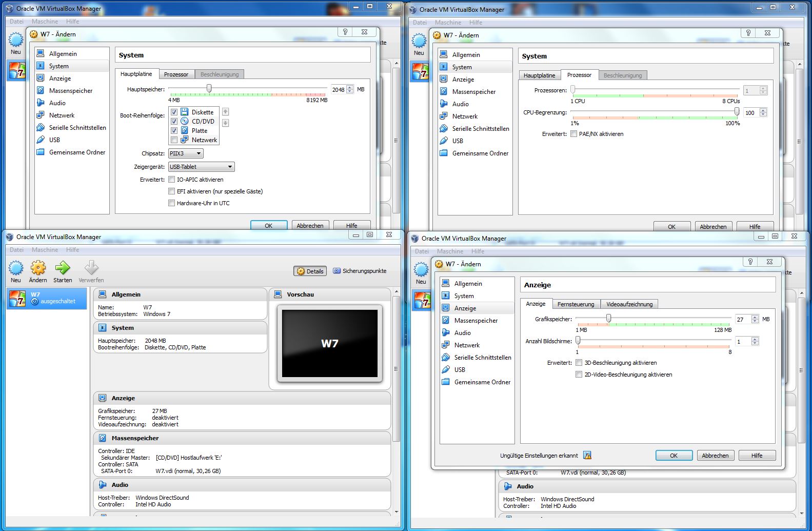
Task: Uncheck Platte in the boot order list
Action: pos(174,130)
